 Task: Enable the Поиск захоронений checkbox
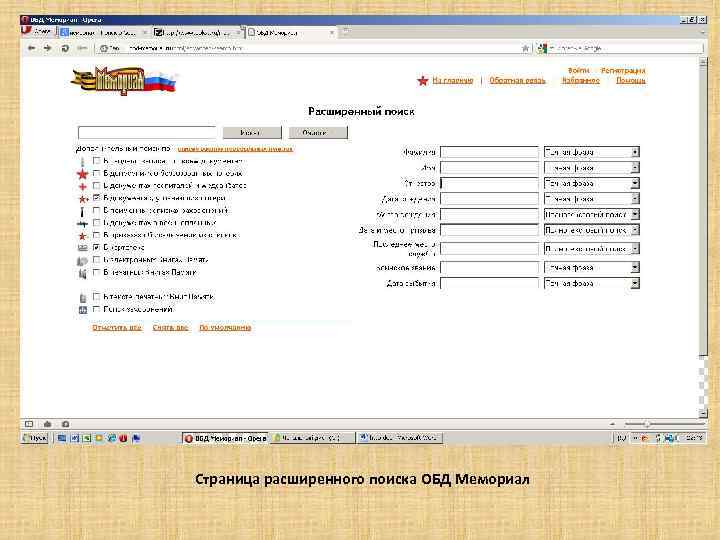point(96,309)
